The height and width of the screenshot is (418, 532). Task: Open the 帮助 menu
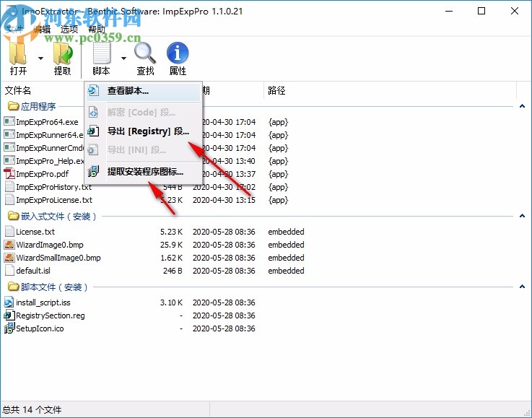click(97, 29)
